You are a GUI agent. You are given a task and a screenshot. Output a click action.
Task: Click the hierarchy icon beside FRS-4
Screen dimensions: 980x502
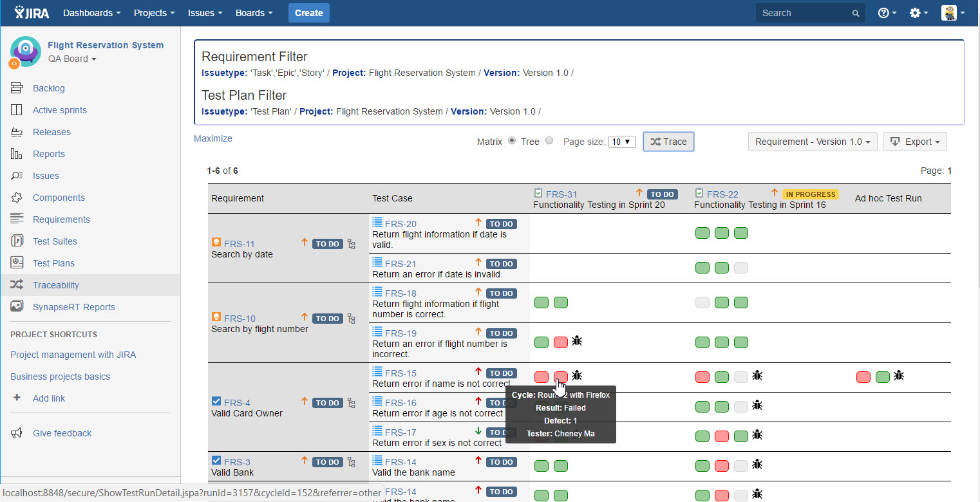coord(352,403)
